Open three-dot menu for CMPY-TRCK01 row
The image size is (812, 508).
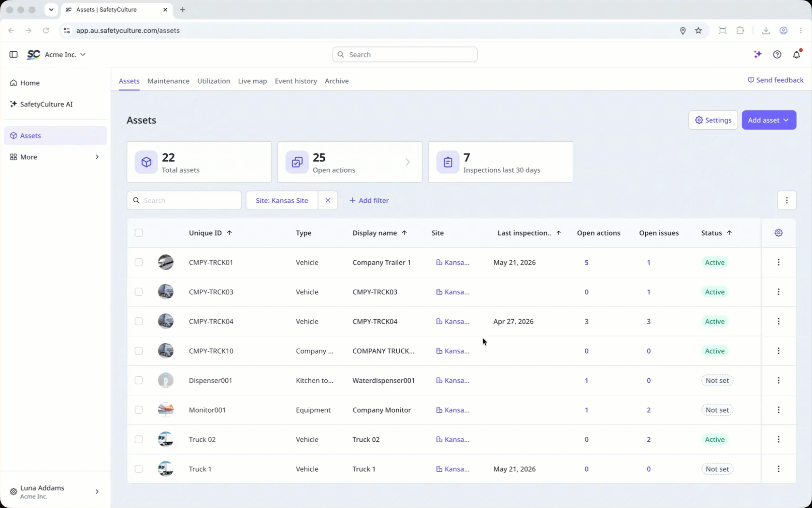pyautogui.click(x=778, y=262)
